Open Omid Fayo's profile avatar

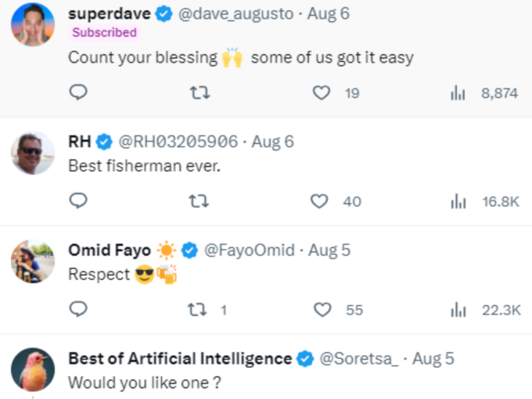pos(33,261)
